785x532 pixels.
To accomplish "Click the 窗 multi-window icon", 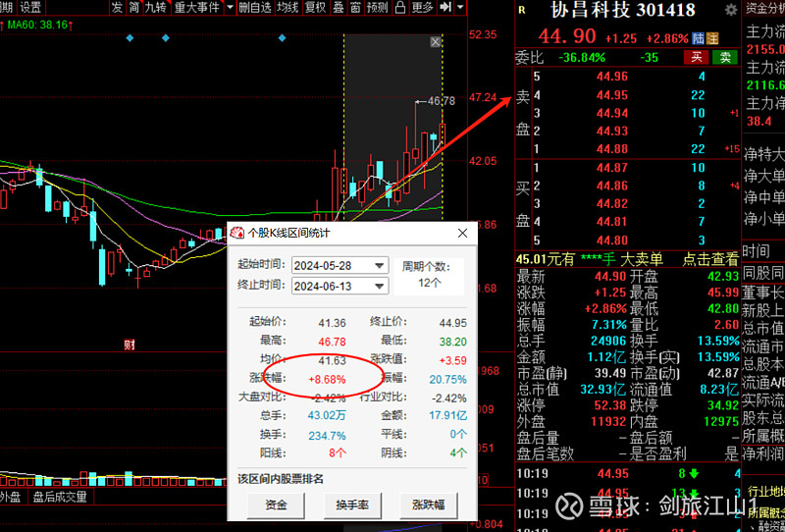I will coord(355,7).
